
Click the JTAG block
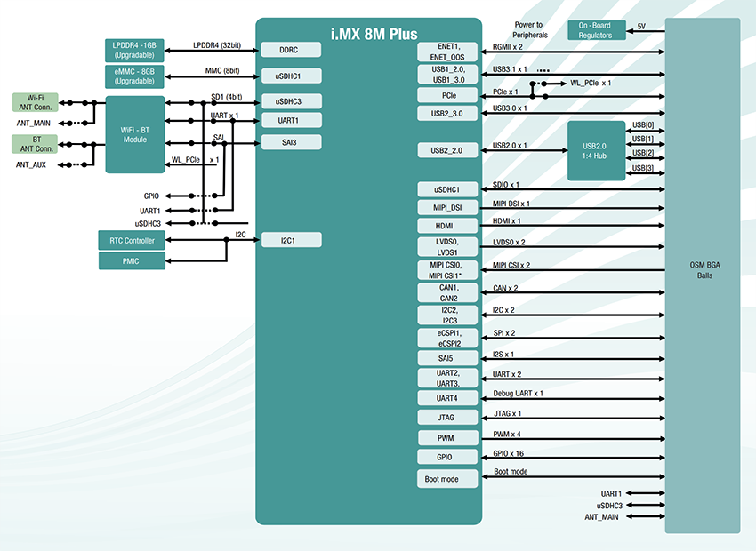[x=446, y=417]
